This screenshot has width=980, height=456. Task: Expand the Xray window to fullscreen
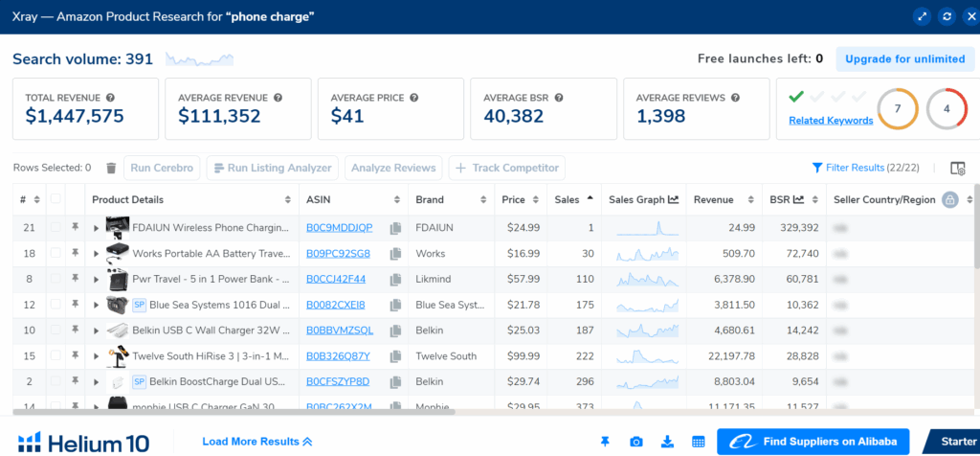[922, 16]
